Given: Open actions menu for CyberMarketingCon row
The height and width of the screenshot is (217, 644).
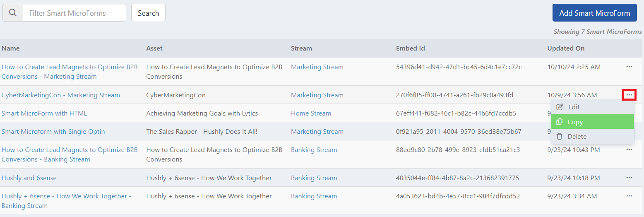Looking at the screenshot, I should 629,95.
